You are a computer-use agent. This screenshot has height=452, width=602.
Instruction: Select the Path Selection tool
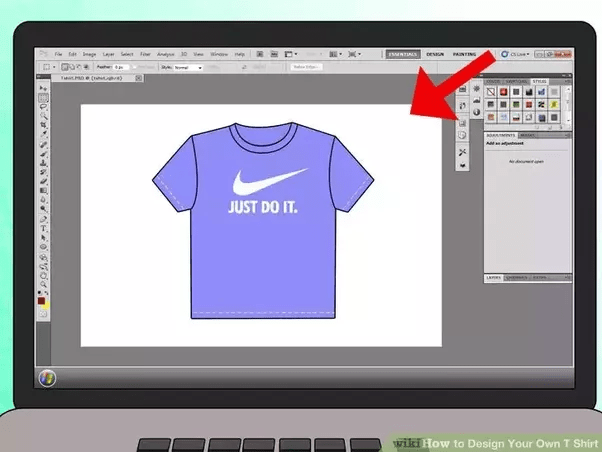pos(43,238)
